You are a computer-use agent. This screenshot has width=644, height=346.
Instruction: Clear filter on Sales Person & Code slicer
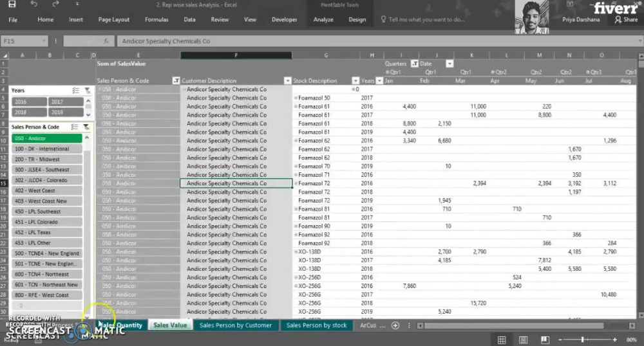pyautogui.click(x=86, y=127)
